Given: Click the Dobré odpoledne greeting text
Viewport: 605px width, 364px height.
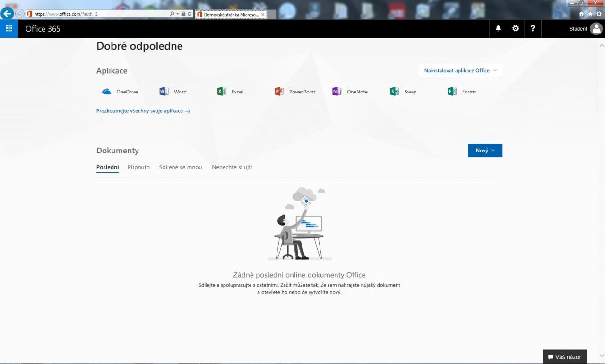Looking at the screenshot, I should (x=139, y=46).
